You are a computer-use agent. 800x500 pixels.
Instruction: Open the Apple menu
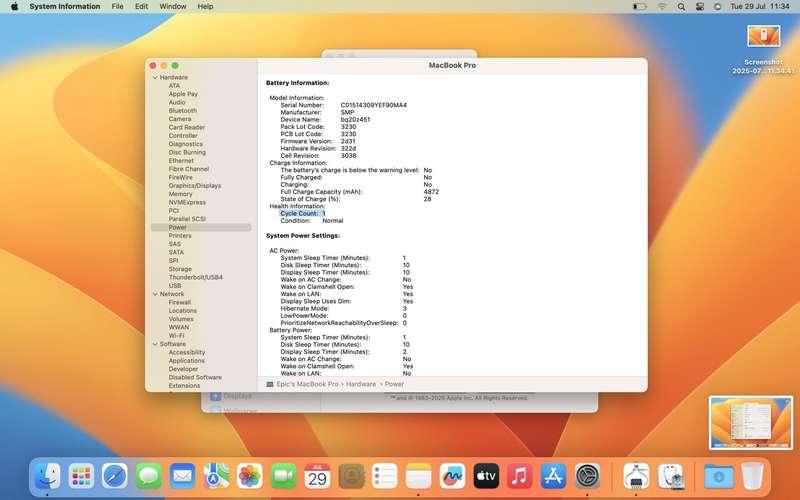[14, 7]
